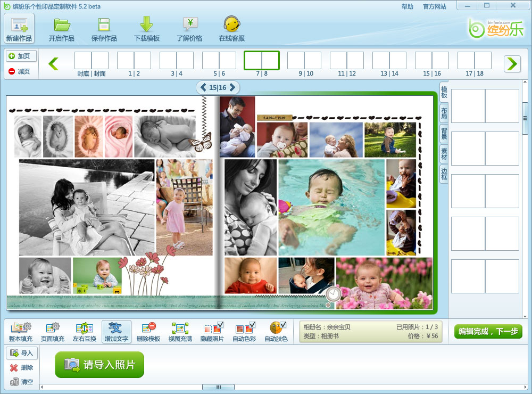
Task: Click 编辑完成，下一步 button
Action: click(488, 331)
